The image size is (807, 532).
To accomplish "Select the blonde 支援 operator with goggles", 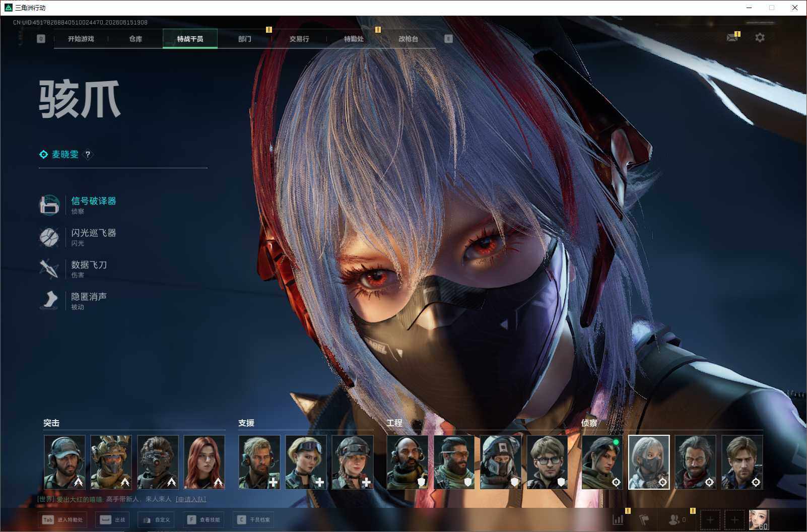I will coord(306,462).
